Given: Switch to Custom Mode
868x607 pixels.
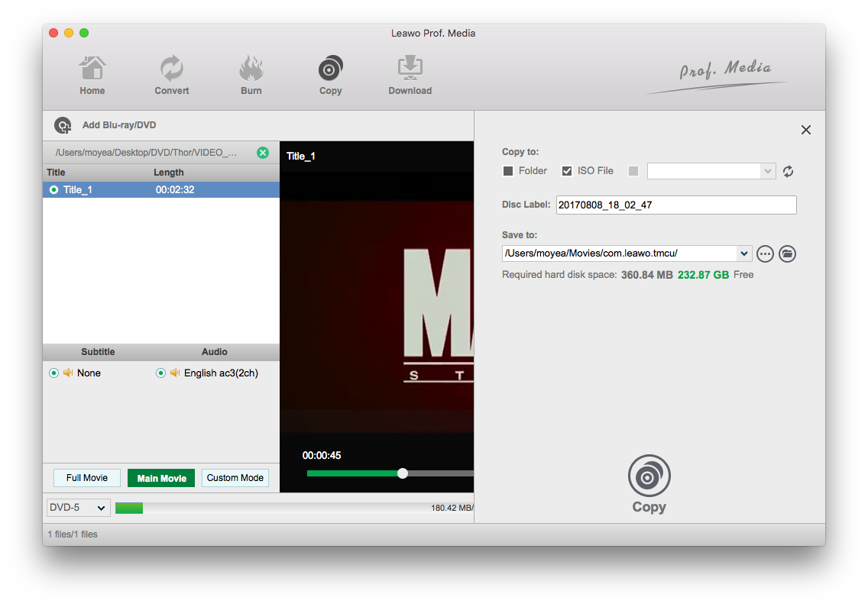Looking at the screenshot, I should click(235, 477).
